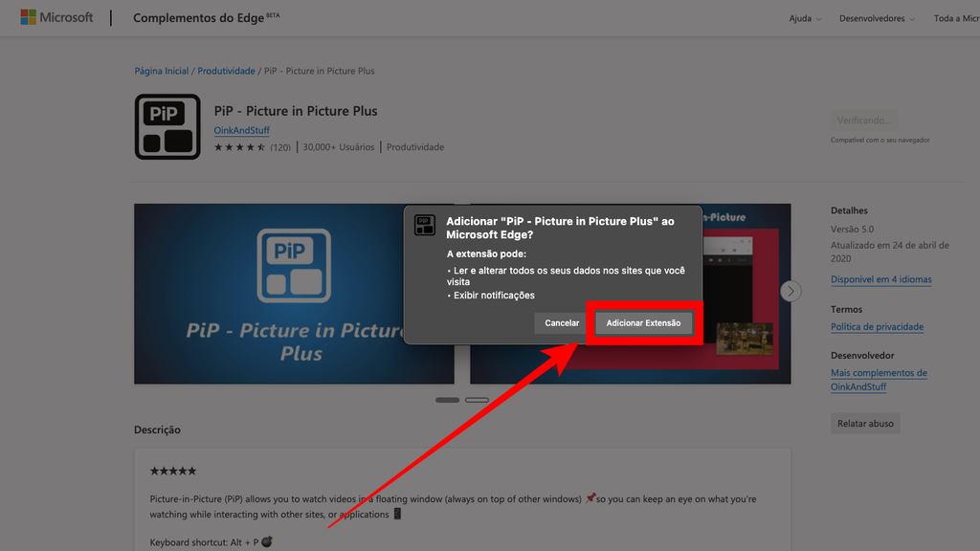Click the Atualizado em 24 de abril de 2020 text
Viewport: 980px width, 551px height.
coord(890,252)
